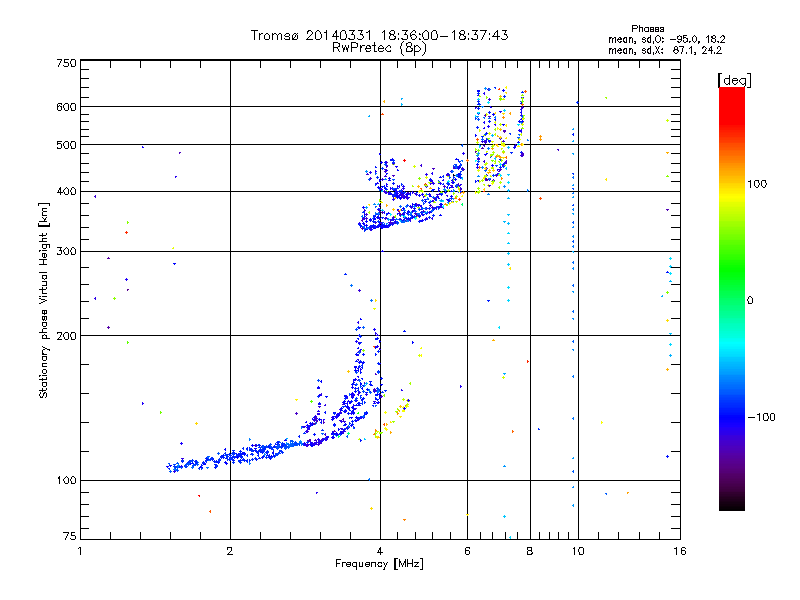This screenshot has width=800, height=600.
Task: Click the x-axis tick label '4'
Action: coord(380,551)
